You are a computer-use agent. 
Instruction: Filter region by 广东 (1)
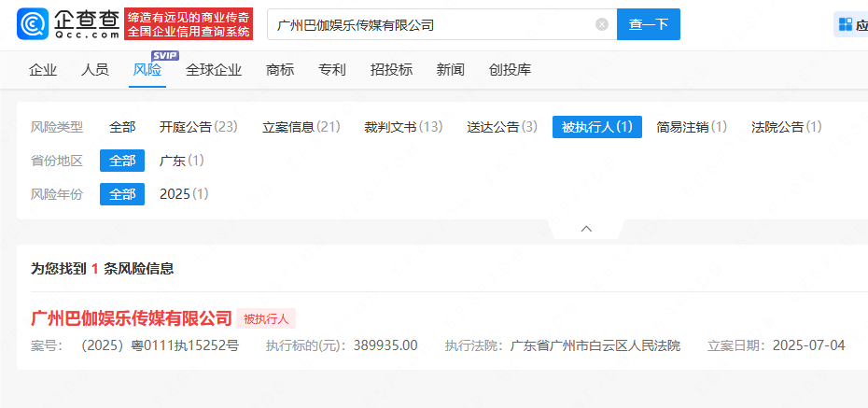182,161
